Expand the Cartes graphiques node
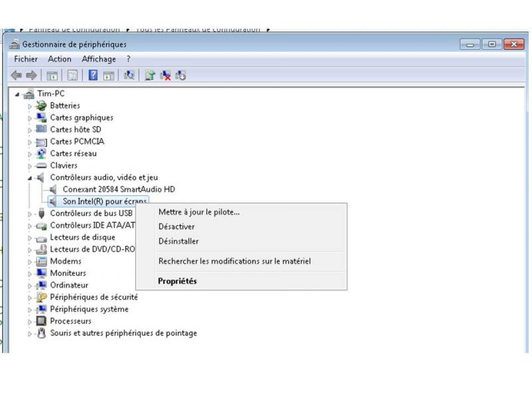The width and height of the screenshot is (532, 399). click(30, 118)
